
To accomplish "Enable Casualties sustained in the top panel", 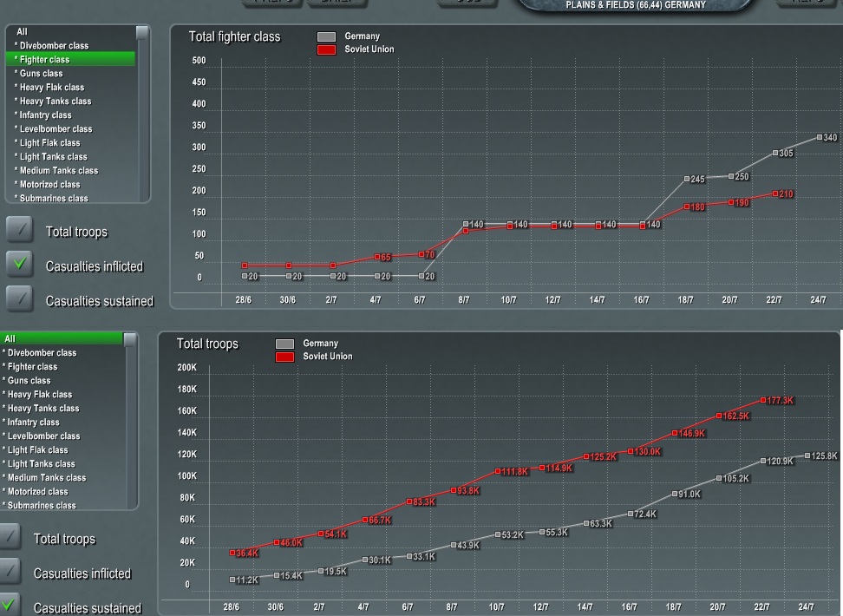I will click(19, 298).
